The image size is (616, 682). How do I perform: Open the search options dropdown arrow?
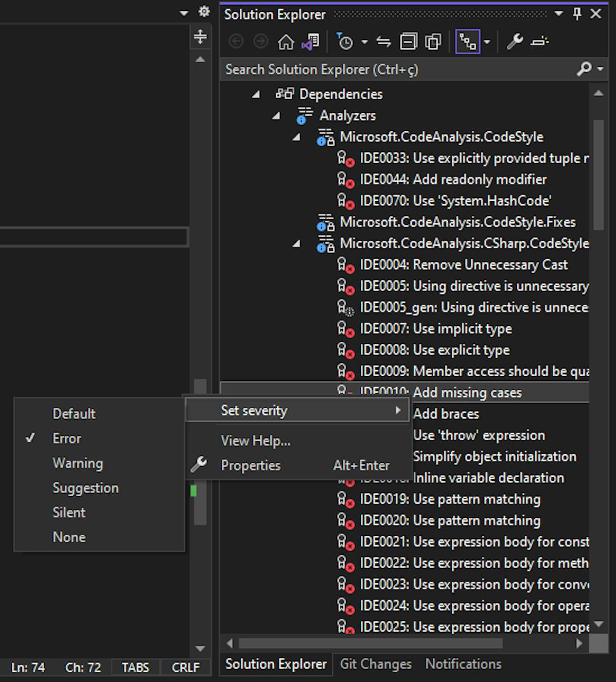[x=600, y=69]
